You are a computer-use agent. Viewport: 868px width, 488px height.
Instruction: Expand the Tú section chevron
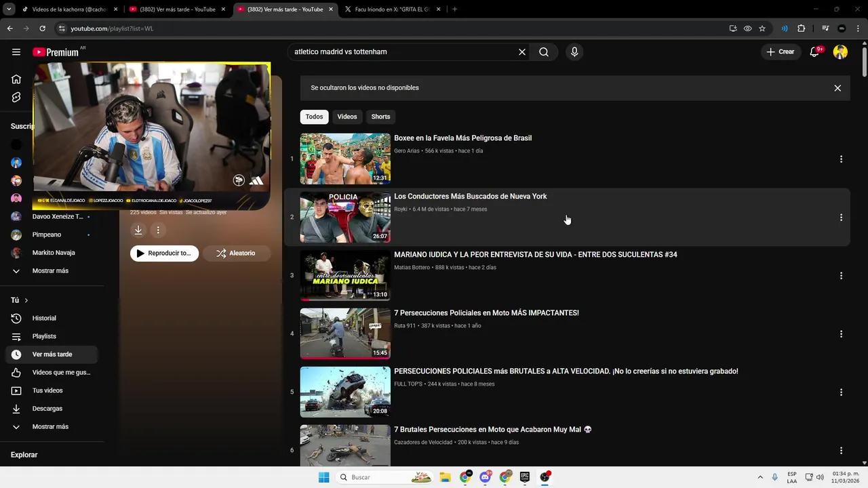click(x=26, y=300)
